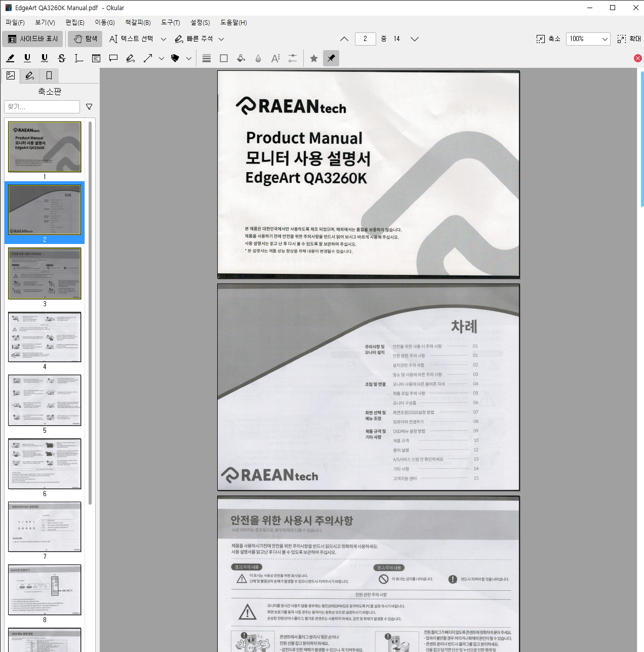
Task: Open the annotation opacity droplet option
Action: pos(258,58)
